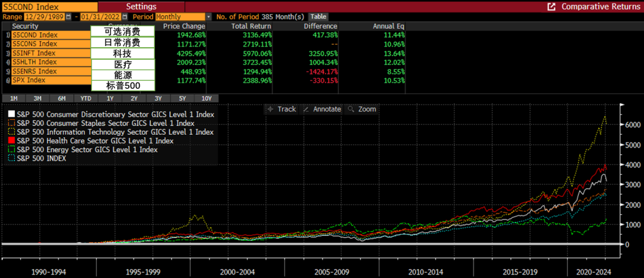
Task: Click Consumer Staples orange legend swatch
Action: [x=11, y=123]
